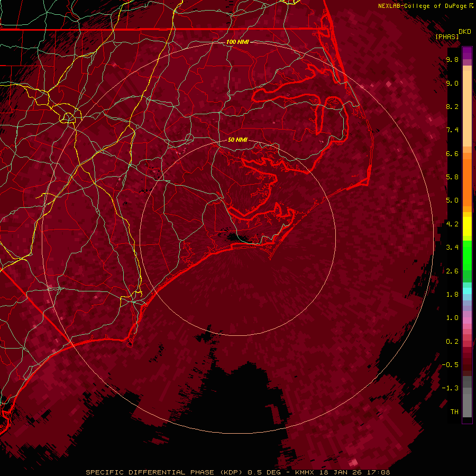
Task: Click the 100 NMI range ring label
Action: tap(237, 42)
